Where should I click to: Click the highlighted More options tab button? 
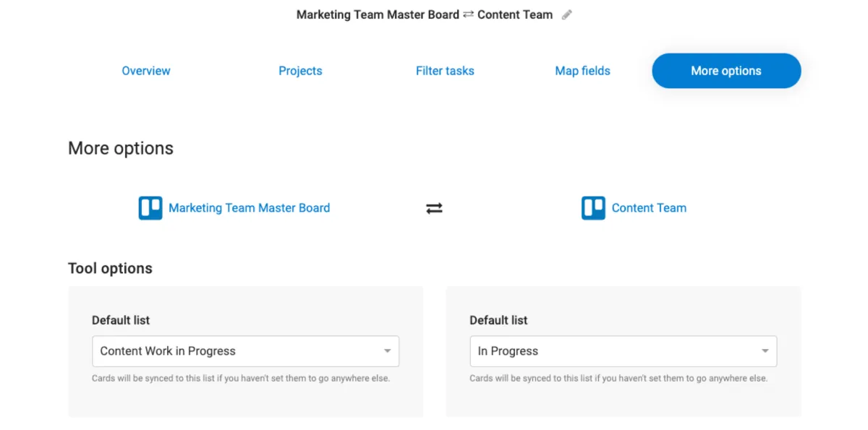tap(726, 71)
